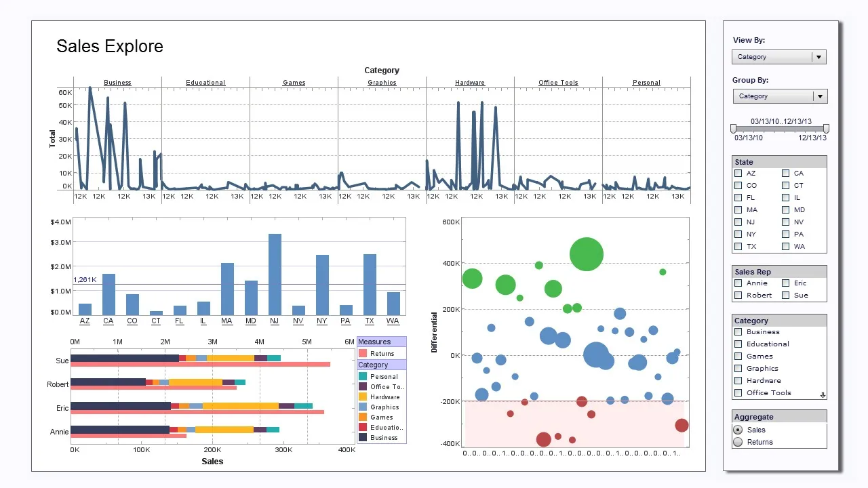Screen dimensions: 868x488
Task: Check the WA state checkbox
Action: click(786, 246)
